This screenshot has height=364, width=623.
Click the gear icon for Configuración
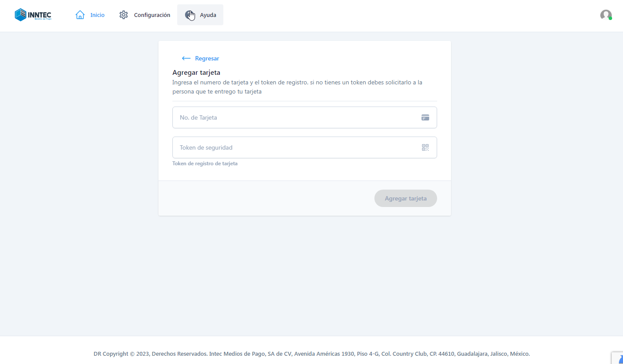pyautogui.click(x=124, y=15)
